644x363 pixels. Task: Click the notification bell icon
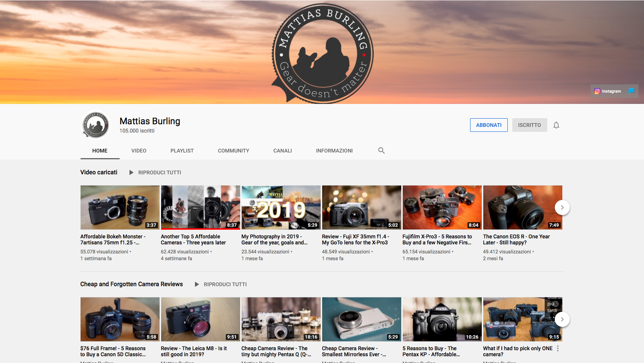click(x=556, y=125)
